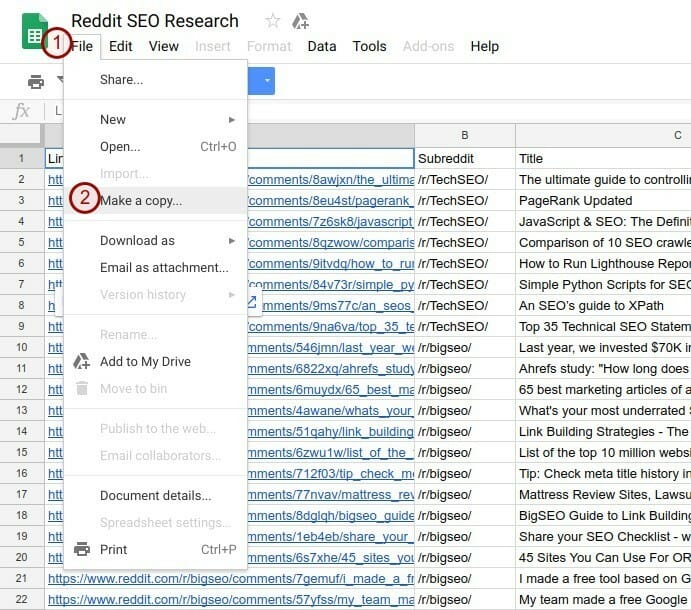Click the Drive icon beside the title
Image resolution: width=691 pixels, height=610 pixels.
click(300, 21)
